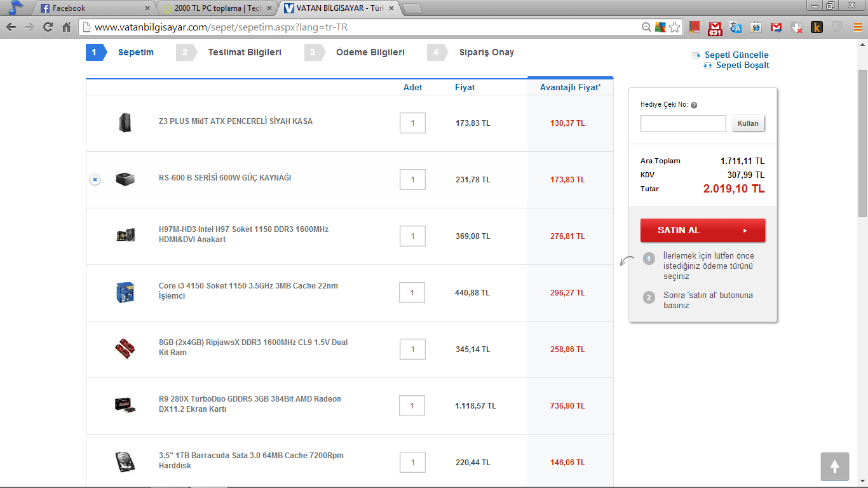Screen dimensions: 868x488
Task: Click the quantity field for H97M-HD3 motherboard
Action: [412, 236]
